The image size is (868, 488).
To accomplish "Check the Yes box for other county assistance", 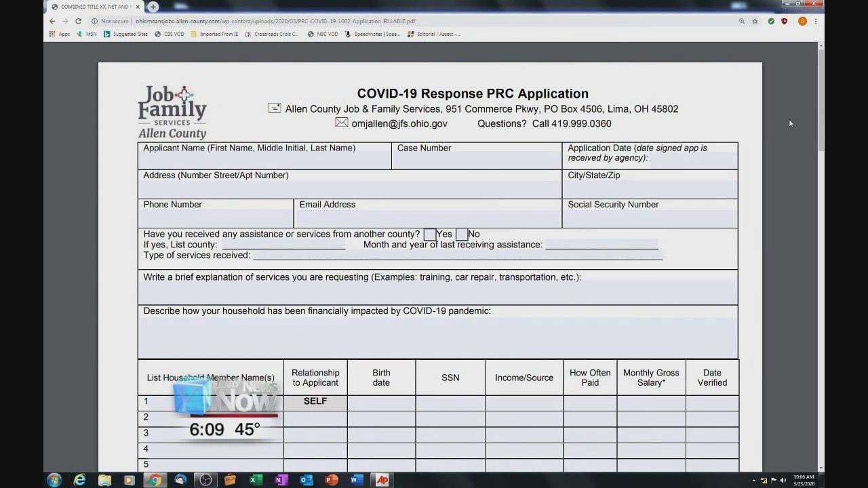I will point(429,235).
